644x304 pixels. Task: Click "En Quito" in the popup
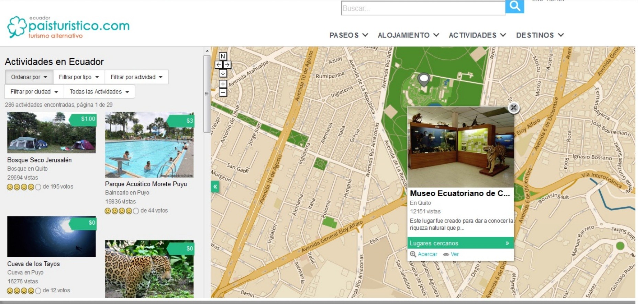tap(420, 203)
